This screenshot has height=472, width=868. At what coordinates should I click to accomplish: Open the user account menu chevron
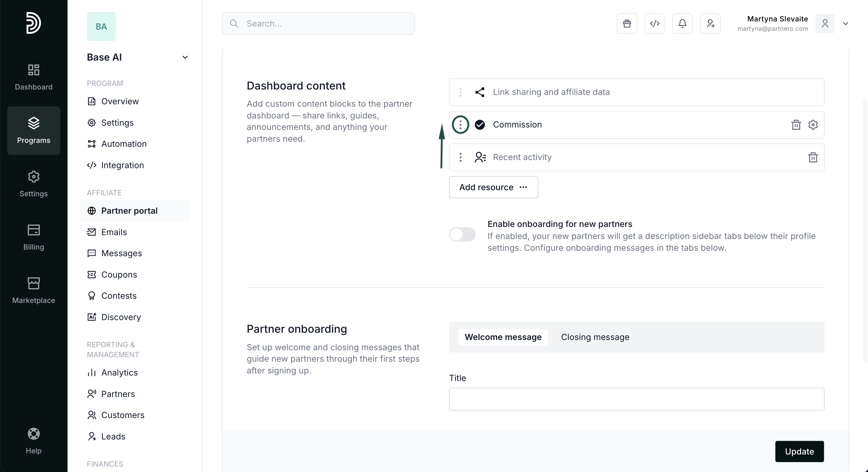pos(845,24)
